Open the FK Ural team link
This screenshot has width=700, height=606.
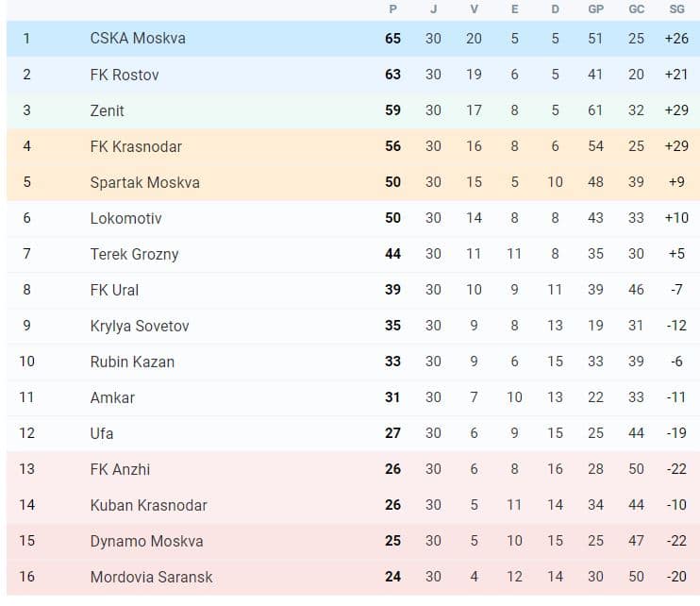click(114, 290)
